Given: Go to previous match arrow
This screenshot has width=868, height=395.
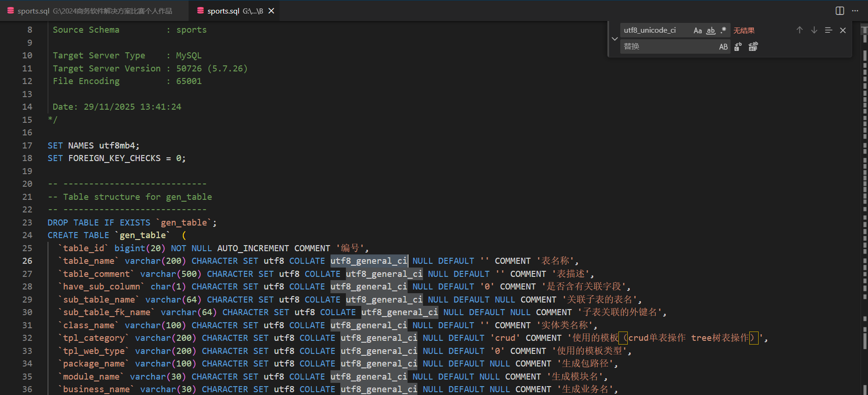Looking at the screenshot, I should coord(800,30).
